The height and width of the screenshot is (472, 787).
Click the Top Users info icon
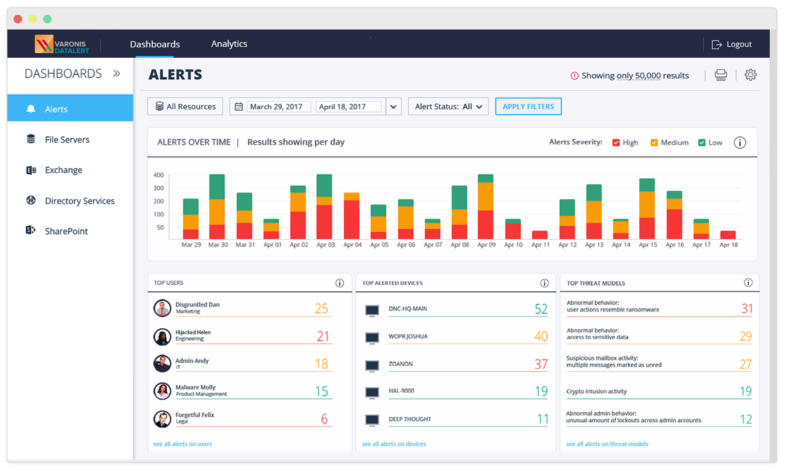click(x=339, y=283)
